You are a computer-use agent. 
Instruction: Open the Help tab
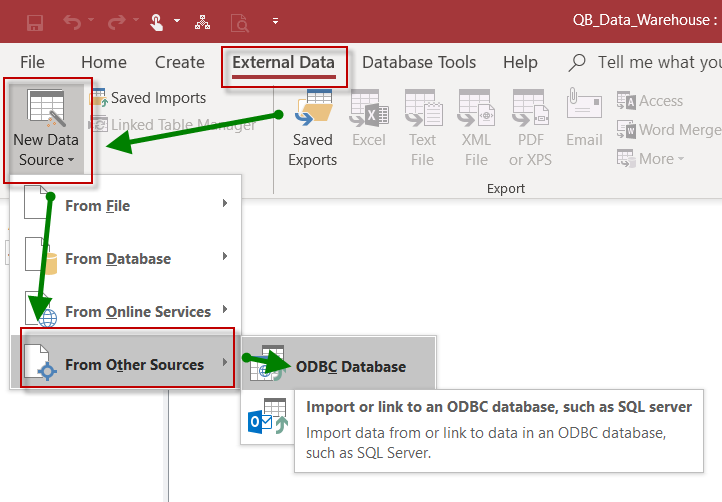tap(520, 62)
